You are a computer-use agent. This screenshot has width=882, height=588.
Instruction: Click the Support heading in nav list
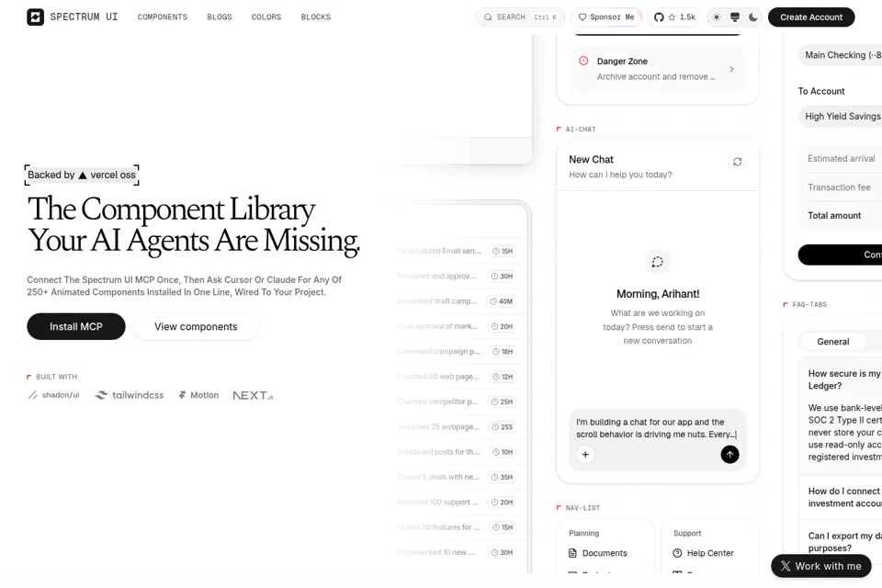[687, 534]
